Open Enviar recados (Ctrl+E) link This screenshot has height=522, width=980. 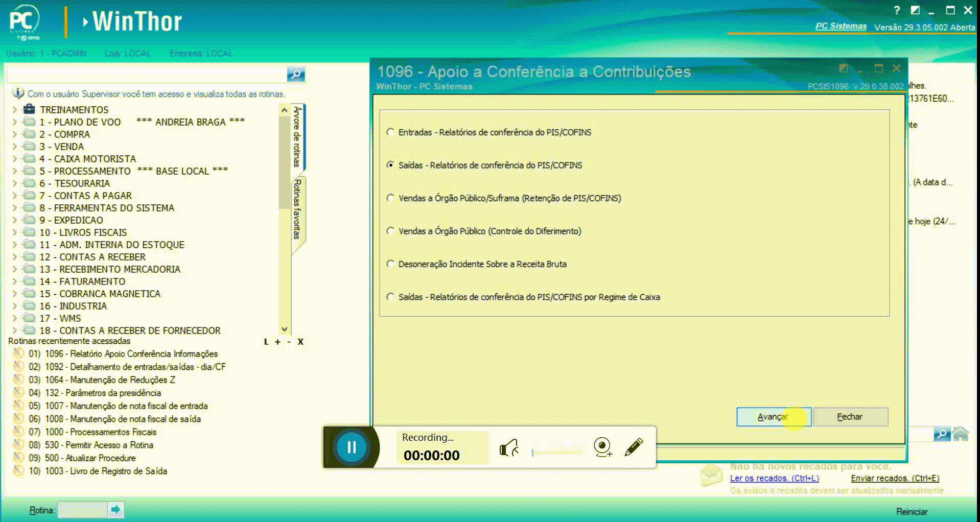pyautogui.click(x=895, y=478)
